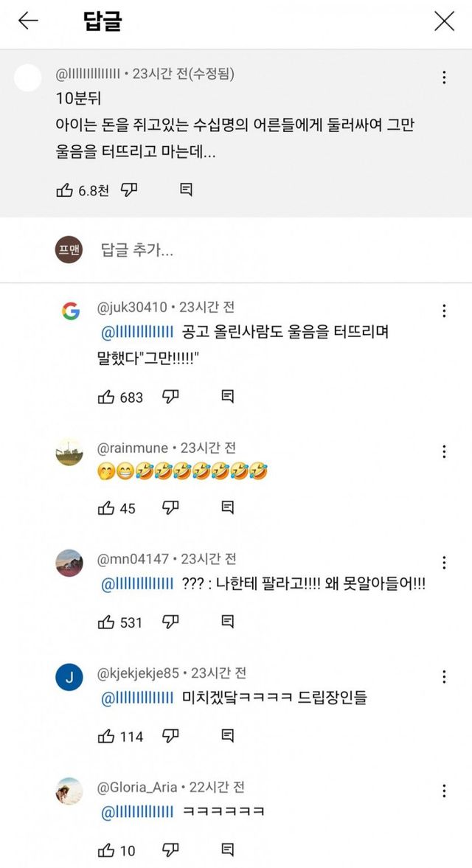Open more options for @juk30410's reply

pos(444,310)
